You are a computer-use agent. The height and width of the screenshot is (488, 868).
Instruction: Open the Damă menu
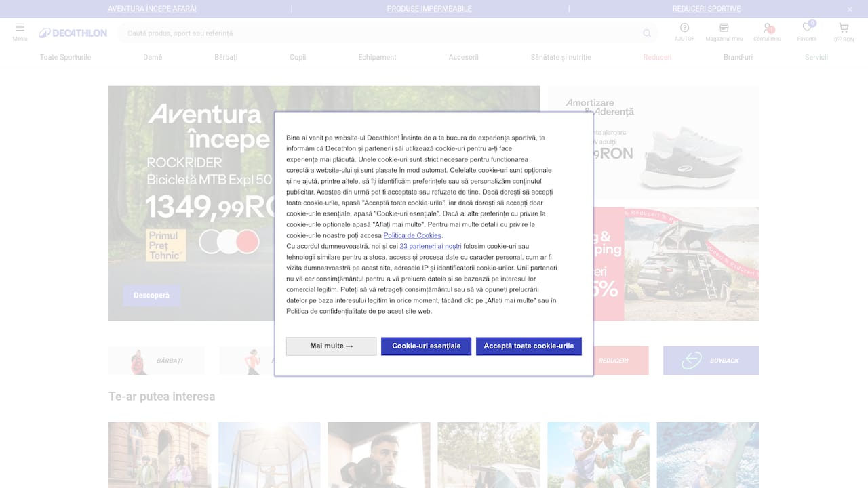(x=153, y=57)
